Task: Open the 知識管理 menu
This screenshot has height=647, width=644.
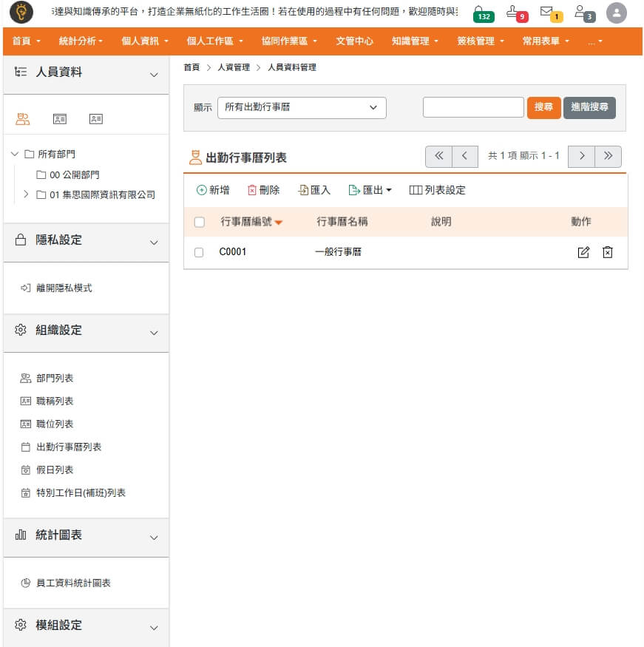Action: point(415,41)
